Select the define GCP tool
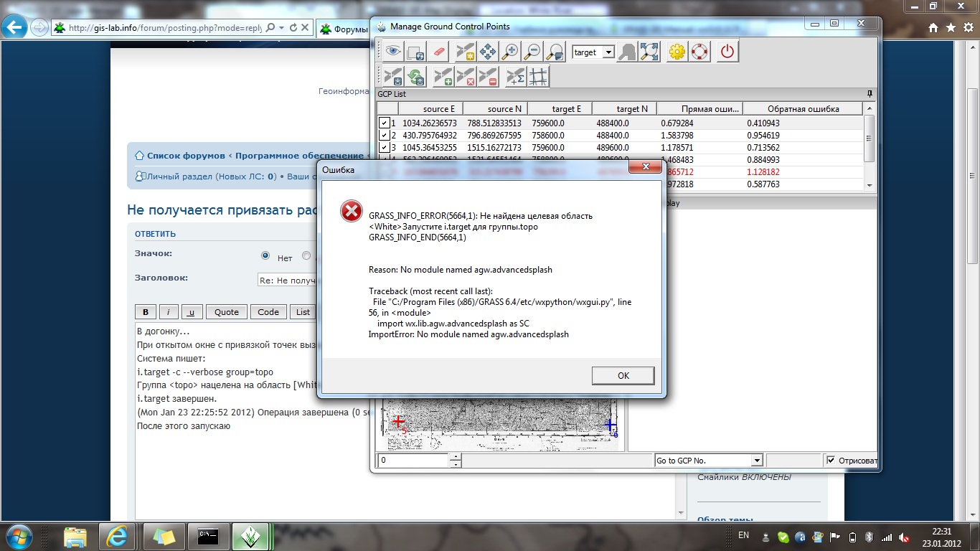This screenshot has height=551, width=980. tap(465, 52)
